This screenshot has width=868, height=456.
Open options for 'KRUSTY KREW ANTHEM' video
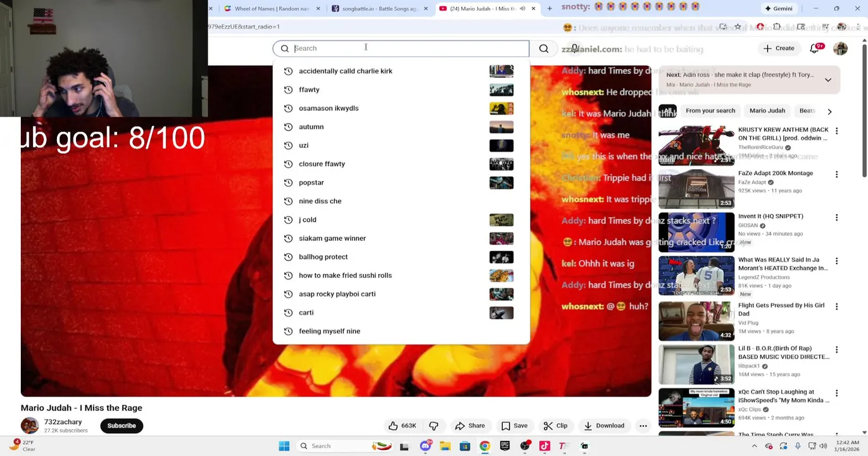tap(836, 131)
